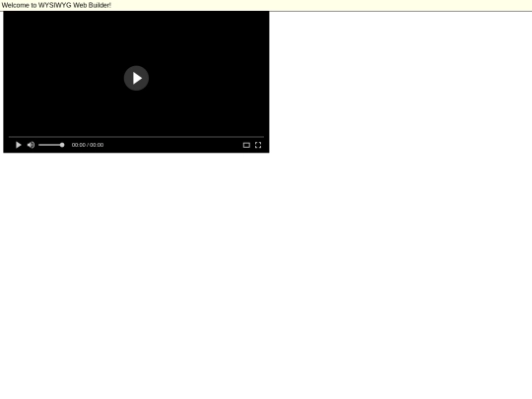This screenshot has width=532, height=399.
Task: Enter fullscreen with the fullscreen icon
Action: coord(258,145)
